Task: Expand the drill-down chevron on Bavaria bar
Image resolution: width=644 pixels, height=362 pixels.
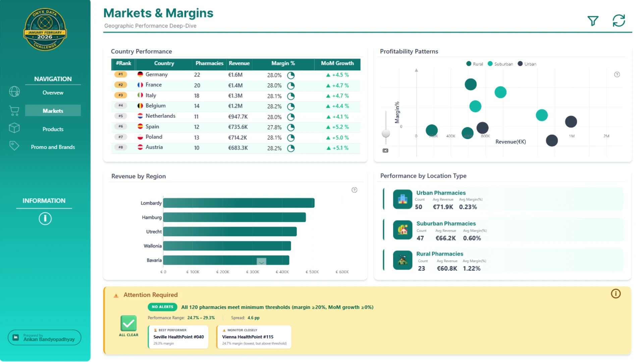Action: pos(261,261)
